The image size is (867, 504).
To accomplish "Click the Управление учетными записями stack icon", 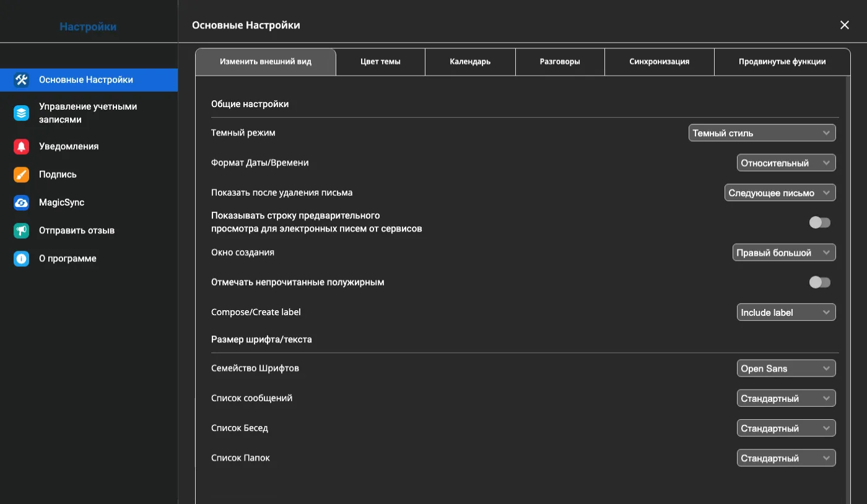I will click(x=22, y=113).
